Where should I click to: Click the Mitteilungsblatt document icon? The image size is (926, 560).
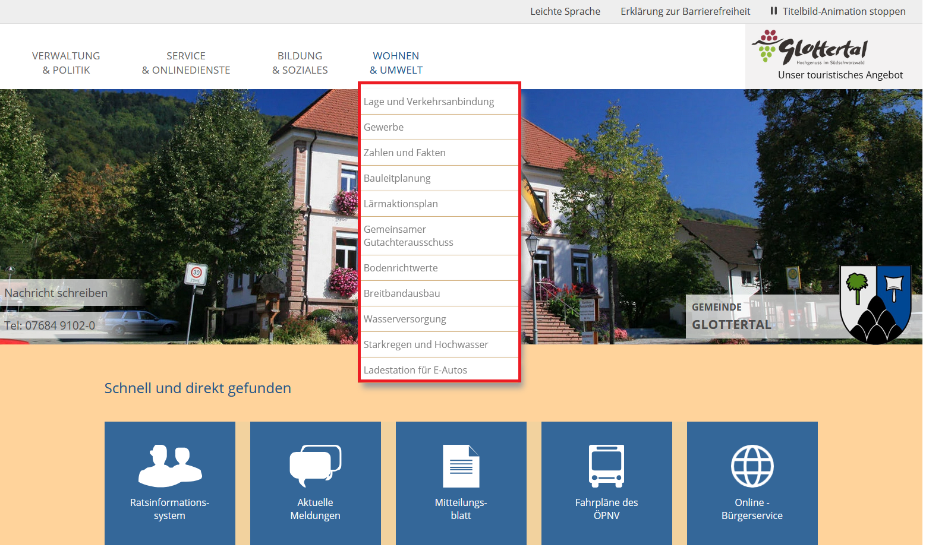[x=461, y=466]
